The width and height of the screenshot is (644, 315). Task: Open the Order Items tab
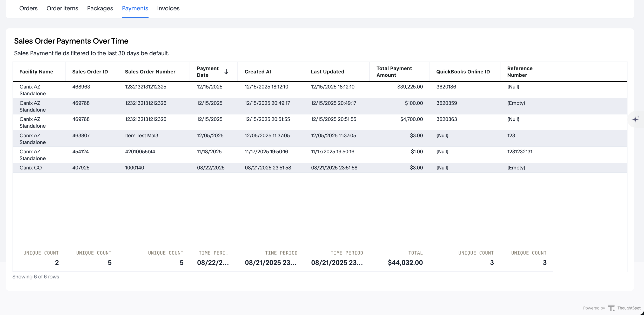click(x=62, y=8)
